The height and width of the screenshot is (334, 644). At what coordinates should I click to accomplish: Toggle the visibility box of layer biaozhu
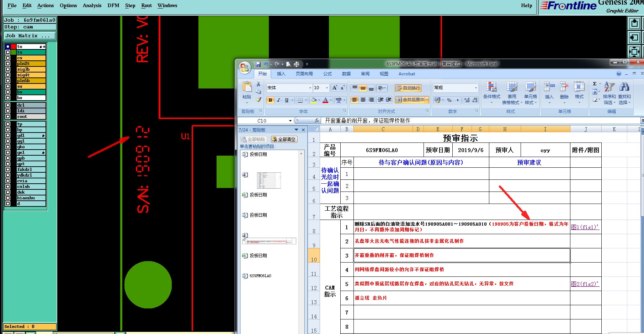tap(8, 198)
